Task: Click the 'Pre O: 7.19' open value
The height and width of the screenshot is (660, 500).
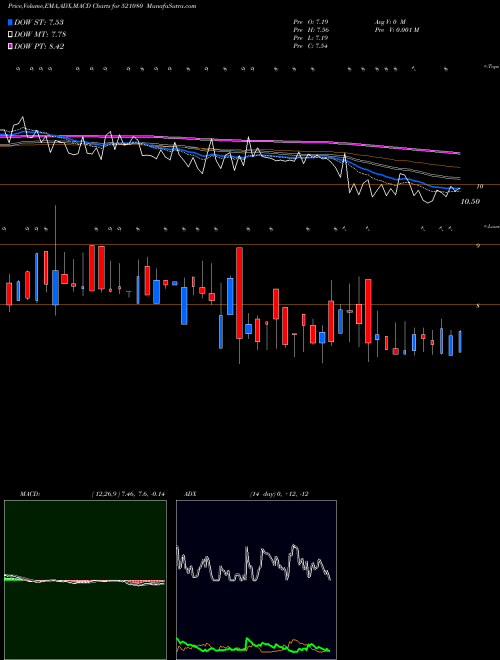Action: (311, 21)
